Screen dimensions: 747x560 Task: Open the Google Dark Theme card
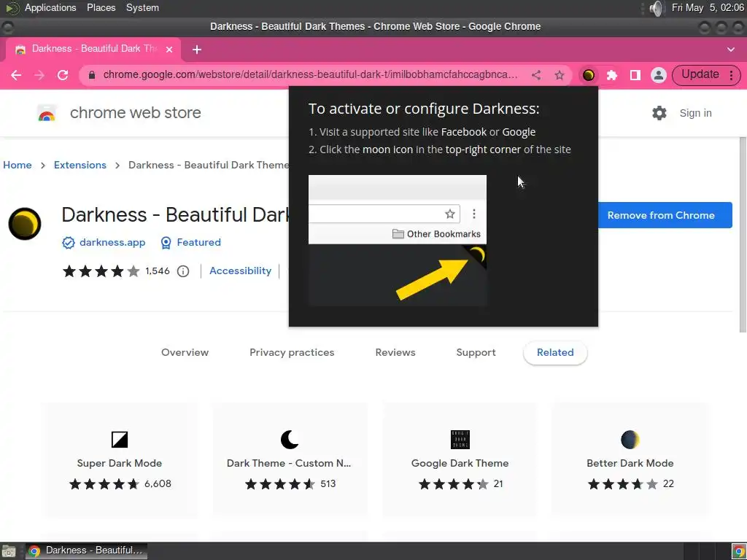460,460
